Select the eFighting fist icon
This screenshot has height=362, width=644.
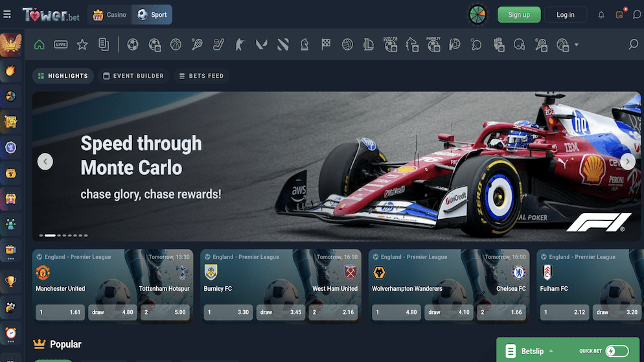click(498, 44)
